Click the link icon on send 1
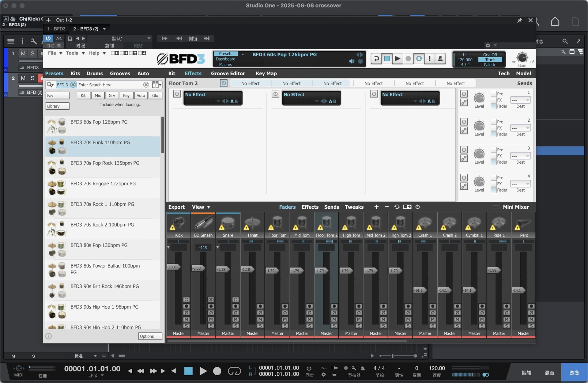 pos(464,103)
